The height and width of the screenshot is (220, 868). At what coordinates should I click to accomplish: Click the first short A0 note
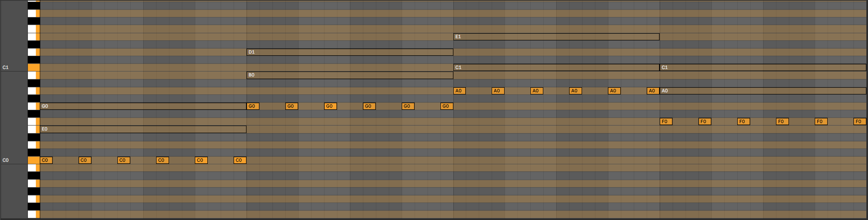click(x=460, y=91)
